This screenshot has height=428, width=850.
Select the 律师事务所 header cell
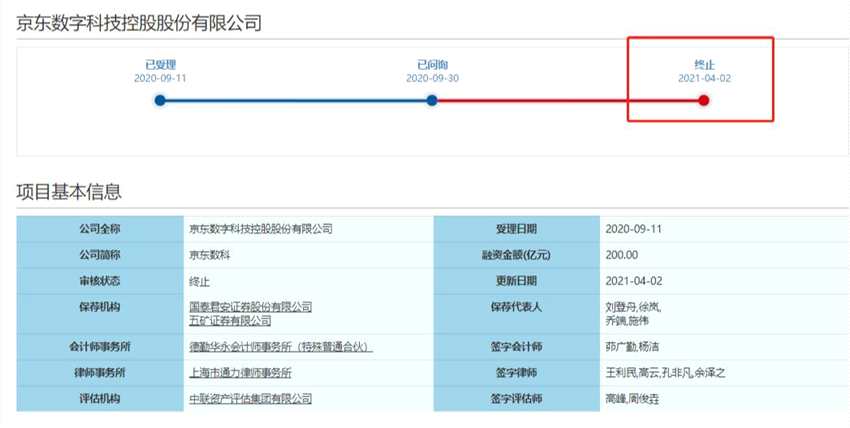[100, 373]
